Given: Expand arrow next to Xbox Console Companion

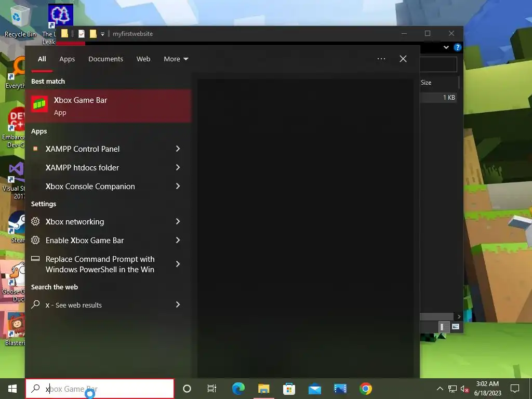Looking at the screenshot, I should [178, 186].
